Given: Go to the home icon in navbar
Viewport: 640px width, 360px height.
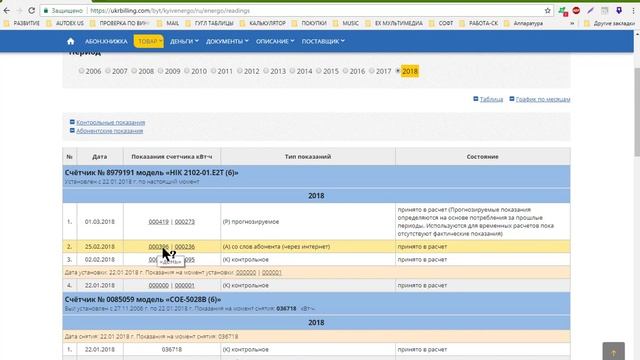Looking at the screenshot, I should point(71,41).
